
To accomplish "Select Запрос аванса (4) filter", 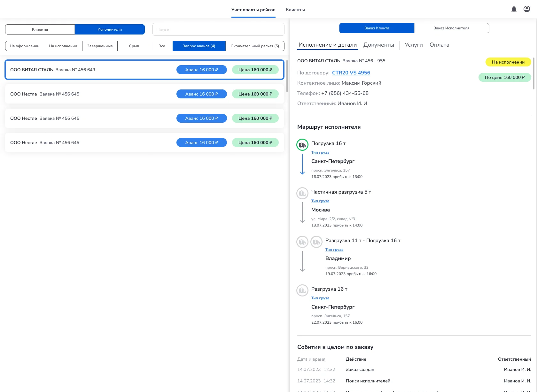I will coord(199,46).
